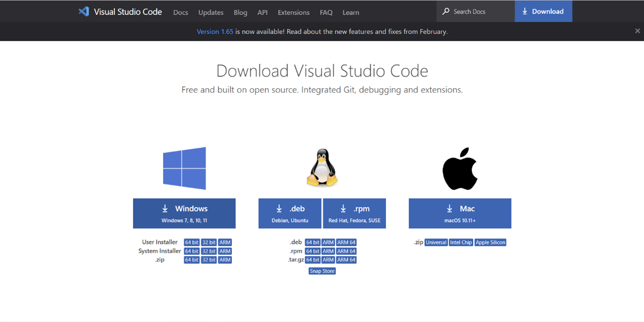Download Linux .tar.gz ARM
Screen dimensions: 644x322
(x=328, y=260)
